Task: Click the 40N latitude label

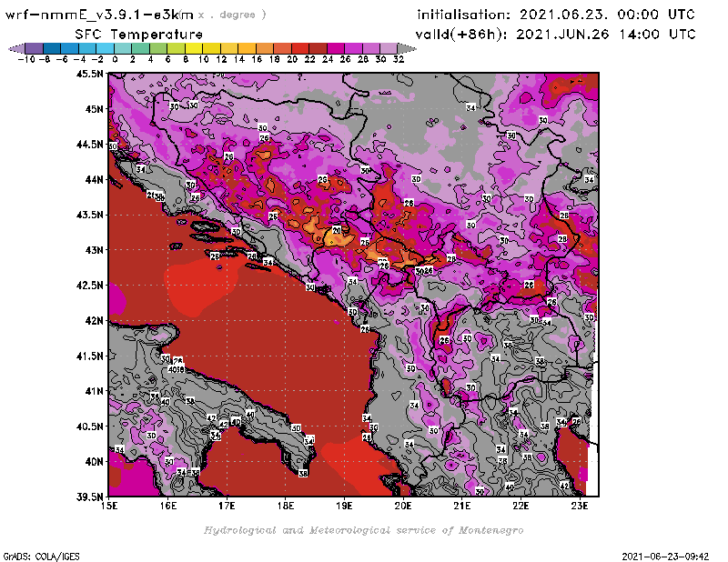Action: (94, 461)
